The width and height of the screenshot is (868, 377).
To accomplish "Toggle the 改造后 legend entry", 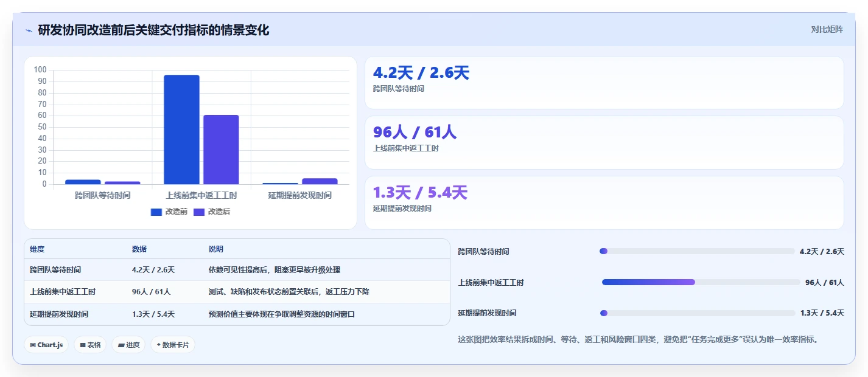I will coord(212,212).
